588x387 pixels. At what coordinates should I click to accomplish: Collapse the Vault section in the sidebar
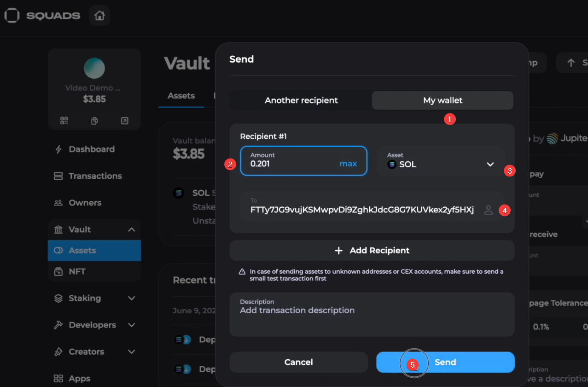coord(131,229)
